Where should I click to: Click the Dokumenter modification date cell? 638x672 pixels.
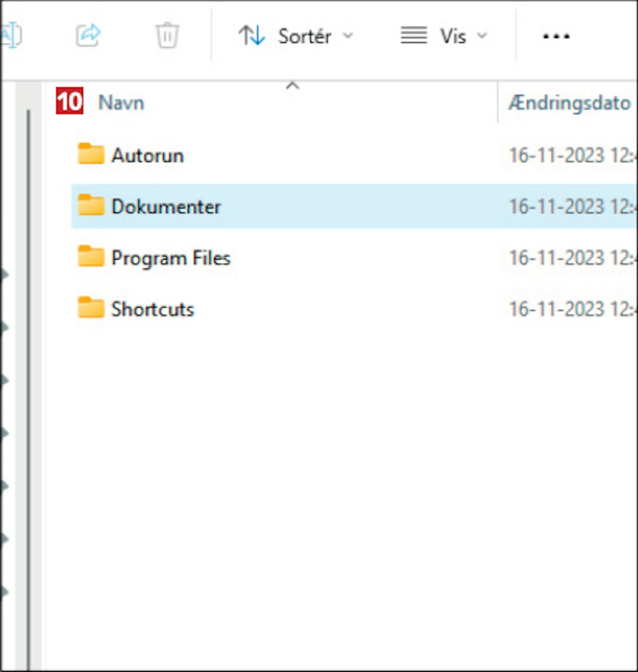coord(572,207)
